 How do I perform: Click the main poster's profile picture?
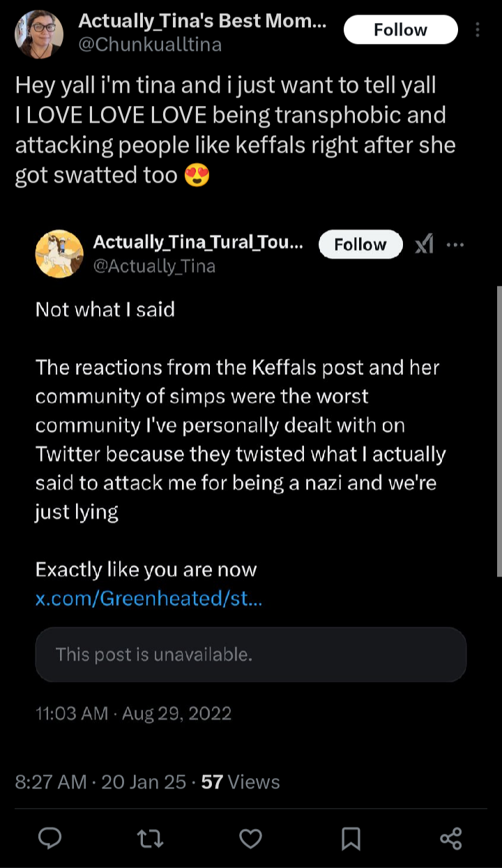pos(39,34)
